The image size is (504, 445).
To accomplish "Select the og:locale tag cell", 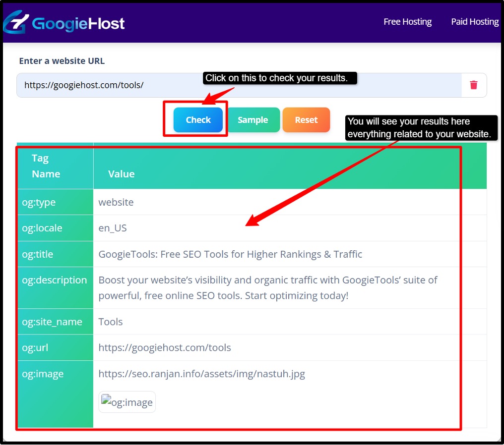I will [x=55, y=228].
